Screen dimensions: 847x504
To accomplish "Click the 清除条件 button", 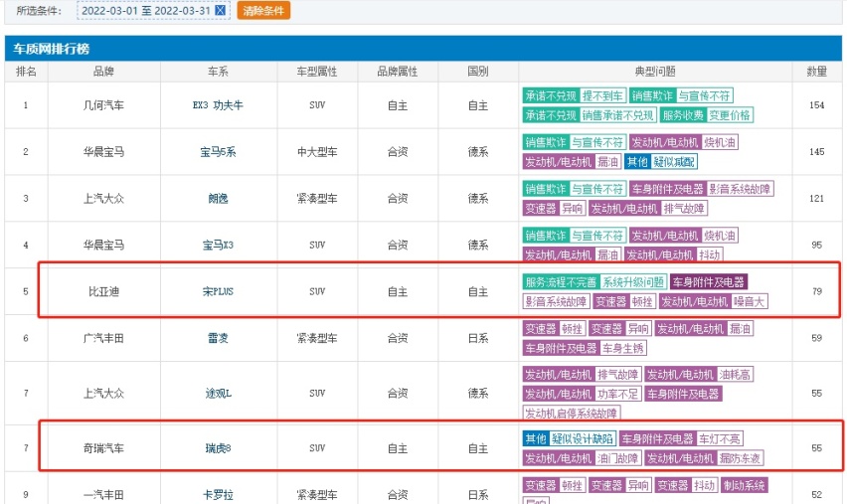I will (x=263, y=10).
